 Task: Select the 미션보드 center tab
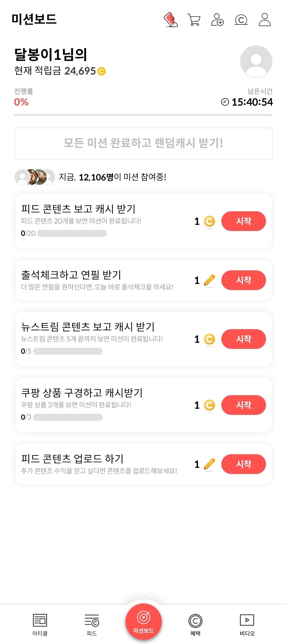point(143,621)
